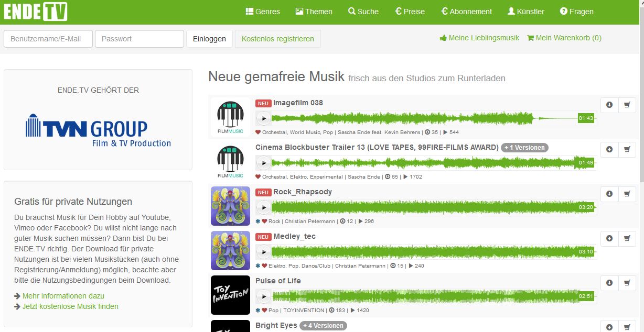Click download icon for Cinema Blockbuster Trailer 13
This screenshot has width=644, height=332.
click(x=609, y=149)
